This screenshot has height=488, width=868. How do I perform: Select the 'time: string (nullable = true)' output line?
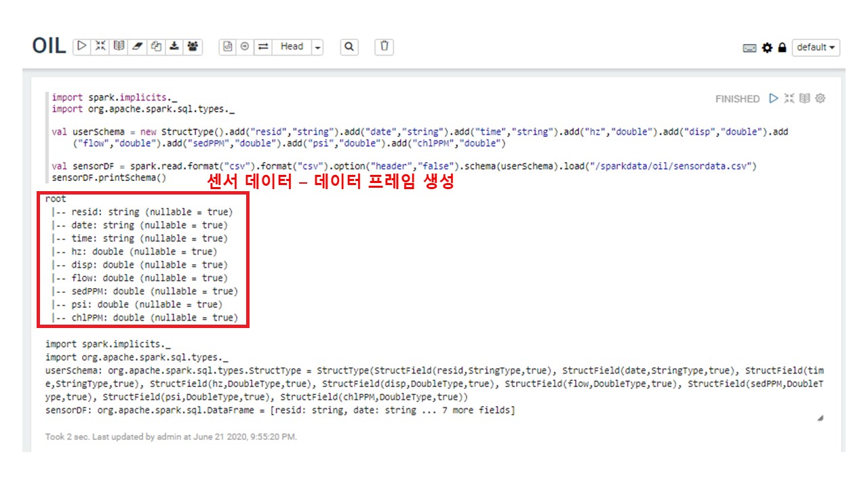point(139,239)
